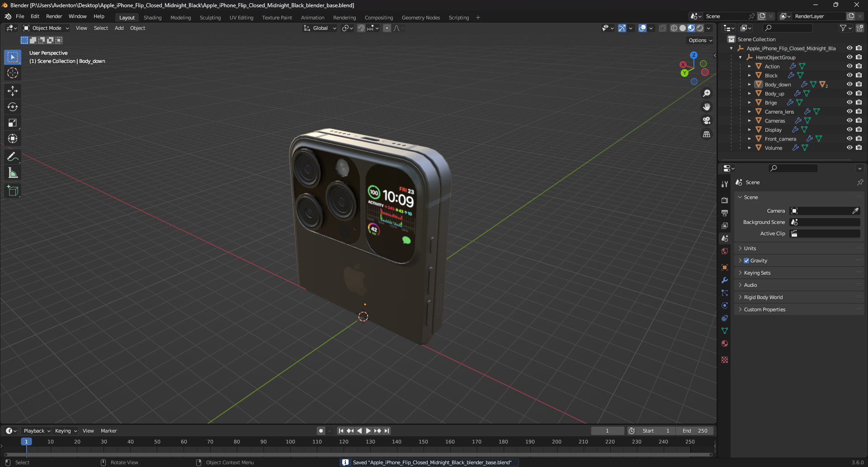Open the World properties tab

pyautogui.click(x=725, y=251)
